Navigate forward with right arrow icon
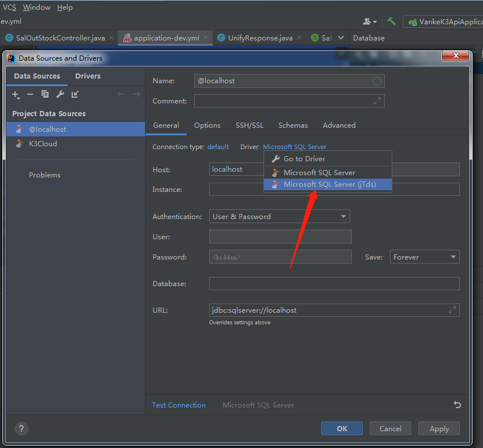Image resolution: width=483 pixels, height=448 pixels. pyautogui.click(x=136, y=94)
